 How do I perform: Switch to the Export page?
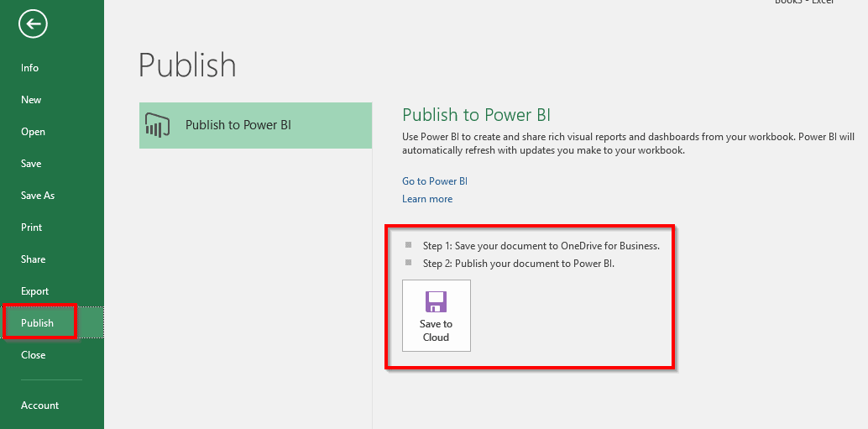point(35,291)
